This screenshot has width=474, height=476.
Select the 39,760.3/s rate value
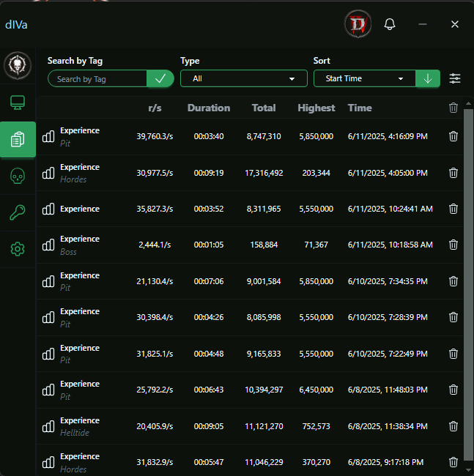pyautogui.click(x=155, y=136)
